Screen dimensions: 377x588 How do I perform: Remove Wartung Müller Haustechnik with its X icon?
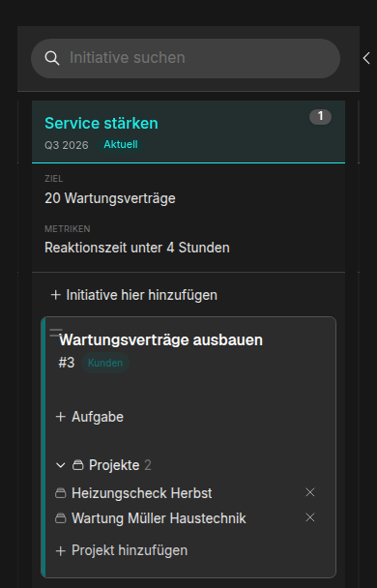310,517
